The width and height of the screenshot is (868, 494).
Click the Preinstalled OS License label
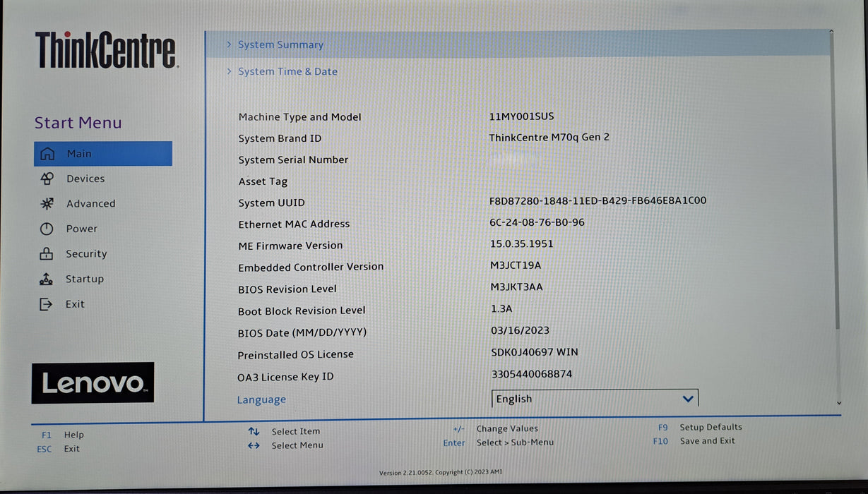[x=295, y=354]
